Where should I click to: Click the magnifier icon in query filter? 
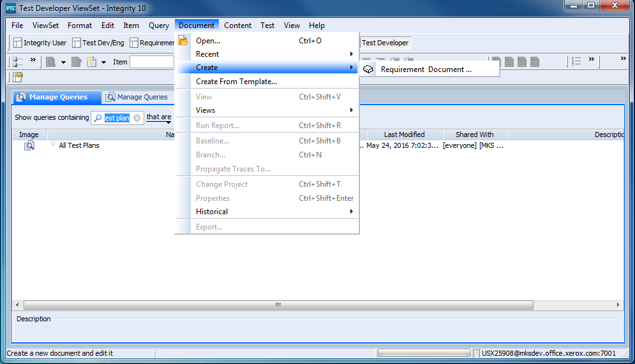98,118
